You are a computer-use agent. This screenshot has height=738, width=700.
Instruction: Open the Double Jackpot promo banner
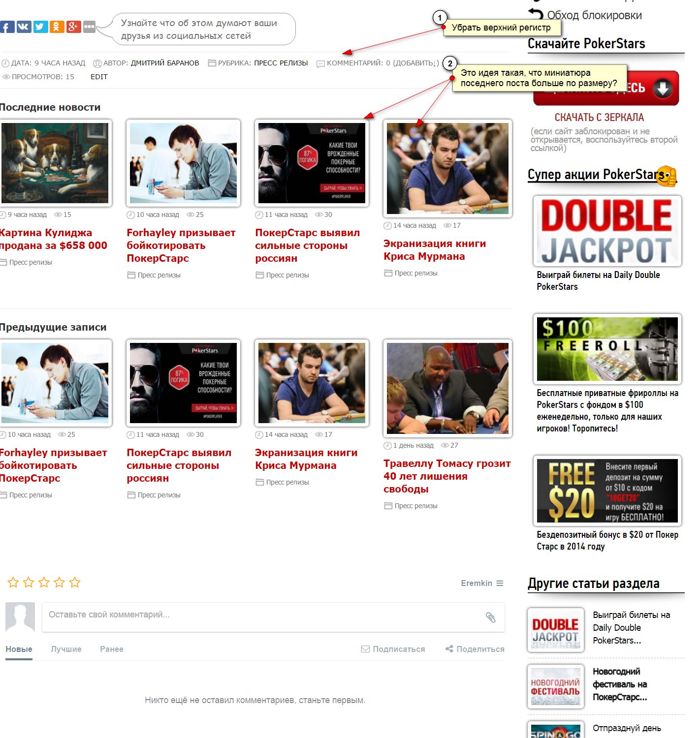coord(607,231)
